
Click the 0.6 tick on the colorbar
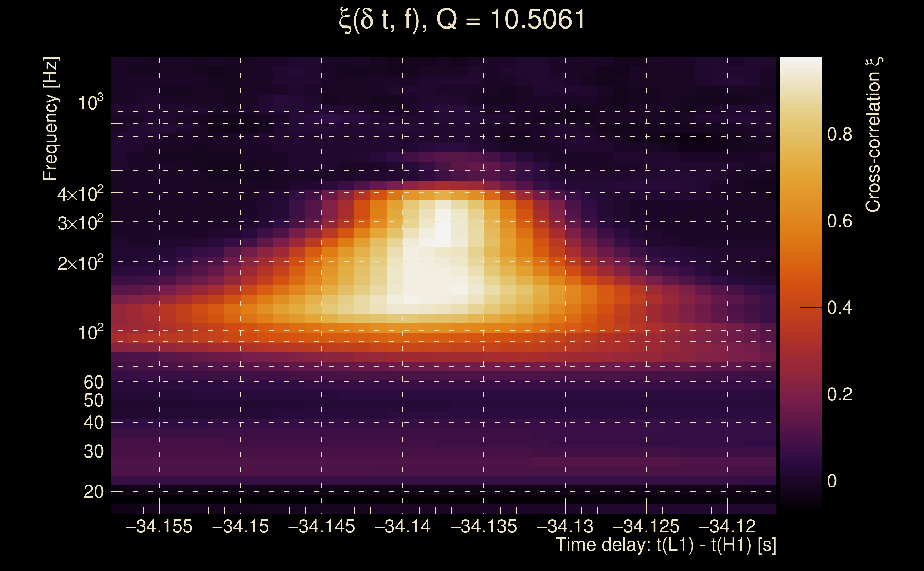click(839, 221)
